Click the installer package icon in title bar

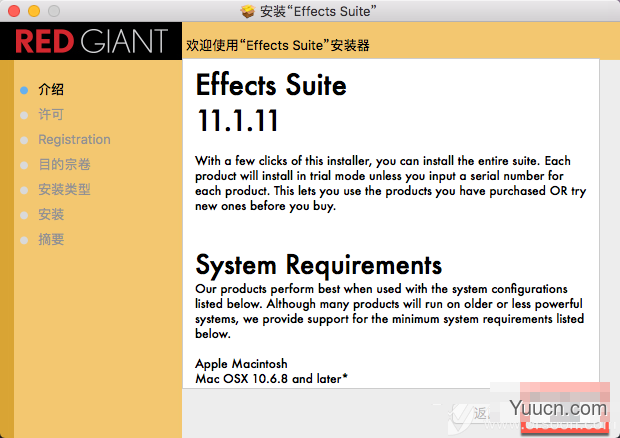click(x=248, y=11)
